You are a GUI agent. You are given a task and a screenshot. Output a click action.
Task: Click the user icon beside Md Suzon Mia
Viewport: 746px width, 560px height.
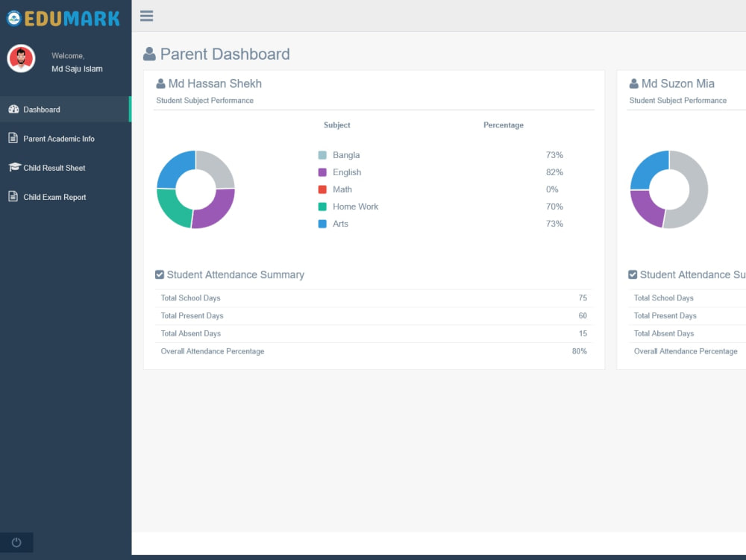(633, 84)
